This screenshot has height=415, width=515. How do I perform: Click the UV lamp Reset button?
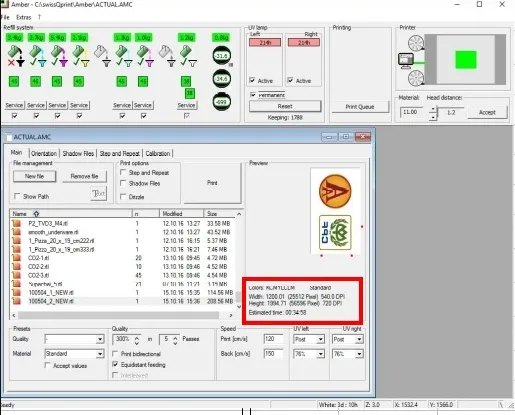pos(285,106)
